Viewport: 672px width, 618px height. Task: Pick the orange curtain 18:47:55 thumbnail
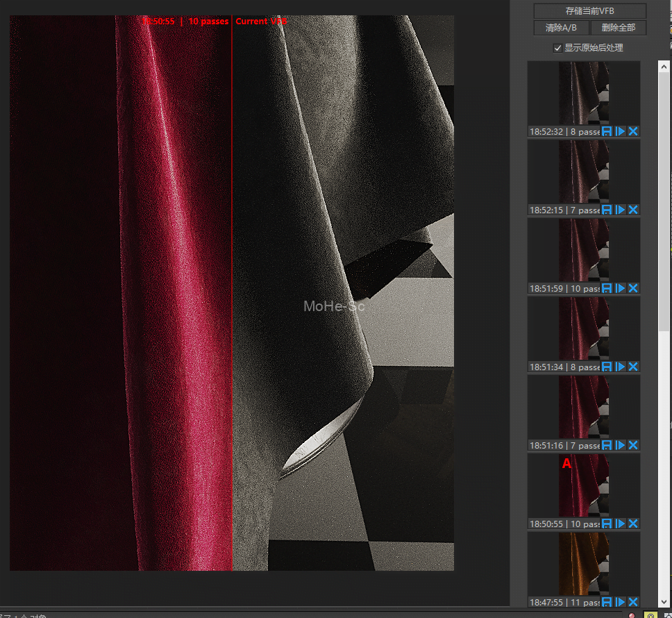583,564
